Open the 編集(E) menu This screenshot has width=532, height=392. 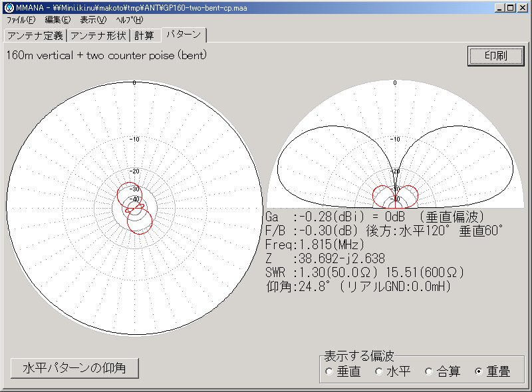[x=57, y=20]
